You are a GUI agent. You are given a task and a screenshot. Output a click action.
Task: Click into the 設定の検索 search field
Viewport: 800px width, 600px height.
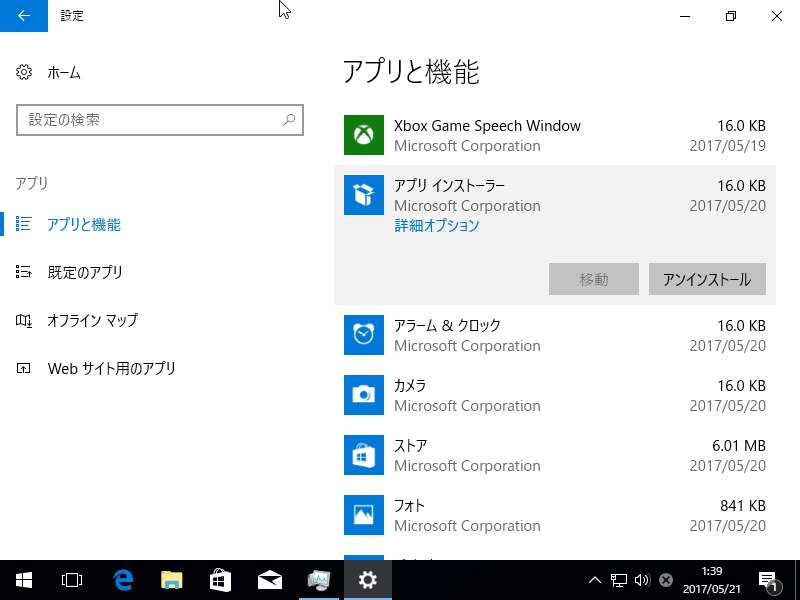[160, 120]
